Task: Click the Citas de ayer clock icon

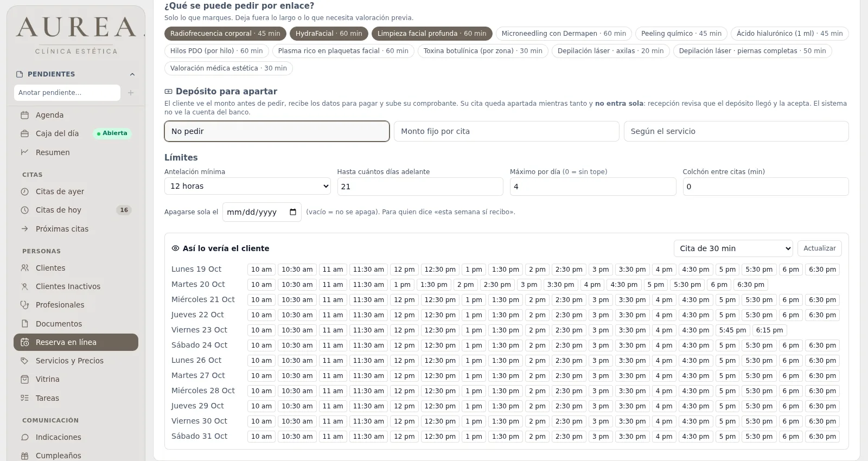Action: point(24,191)
